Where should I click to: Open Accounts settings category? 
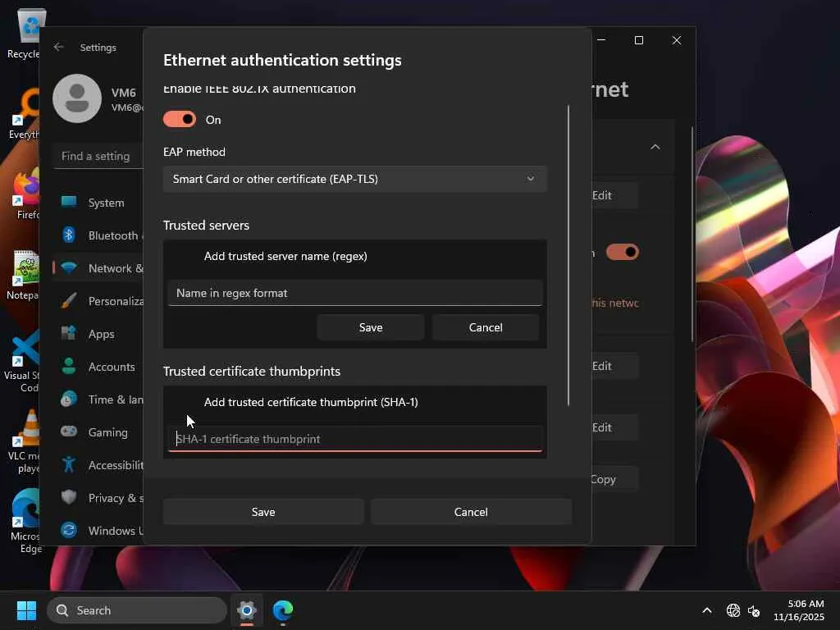98,367
